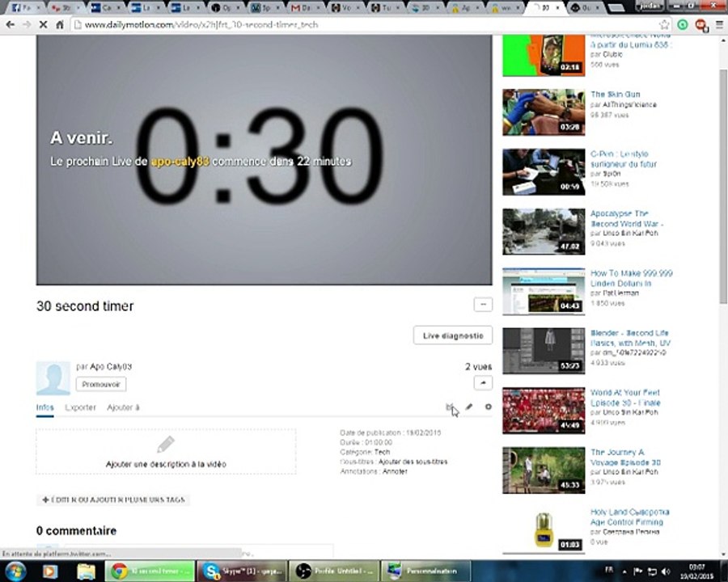Stop page loading with the X icon

pos(43,24)
